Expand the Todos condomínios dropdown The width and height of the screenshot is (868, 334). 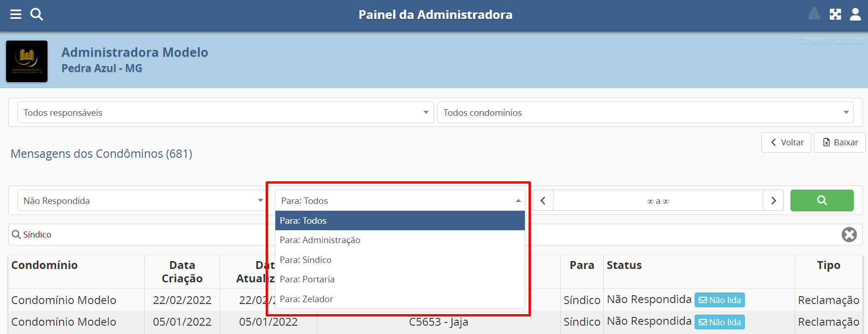pos(645,113)
